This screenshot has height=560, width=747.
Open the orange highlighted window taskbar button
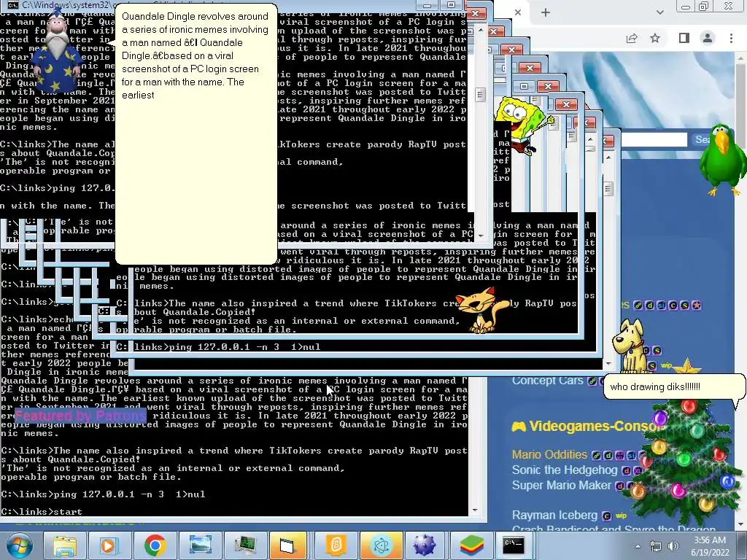point(288,545)
